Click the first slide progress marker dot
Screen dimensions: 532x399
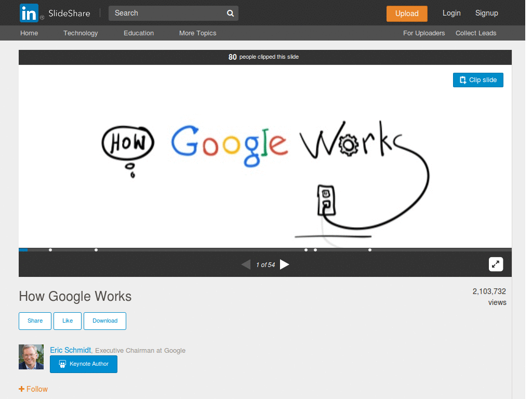coord(50,250)
